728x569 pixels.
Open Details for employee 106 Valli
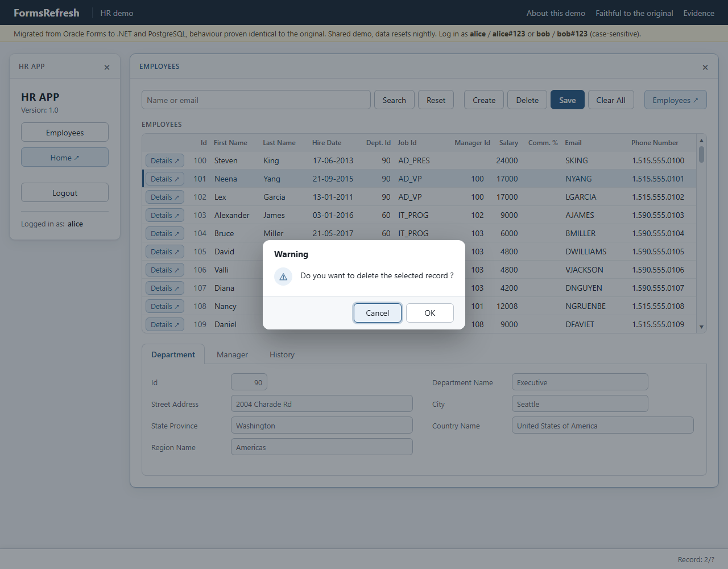coord(165,270)
